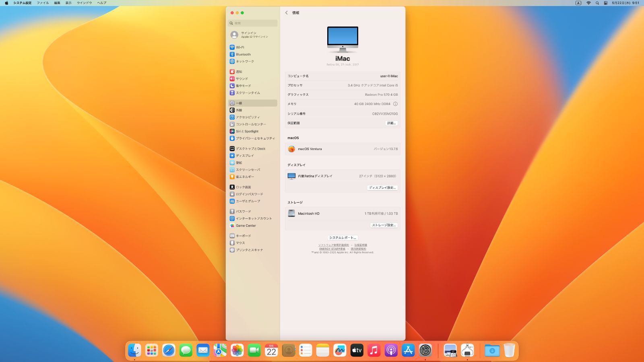Open input source menu in menu bar
Image resolution: width=644 pixels, height=362 pixels.
tap(578, 3)
